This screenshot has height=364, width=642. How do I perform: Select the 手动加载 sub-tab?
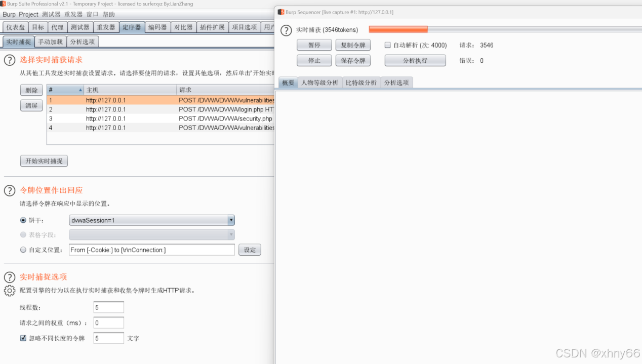click(x=51, y=42)
